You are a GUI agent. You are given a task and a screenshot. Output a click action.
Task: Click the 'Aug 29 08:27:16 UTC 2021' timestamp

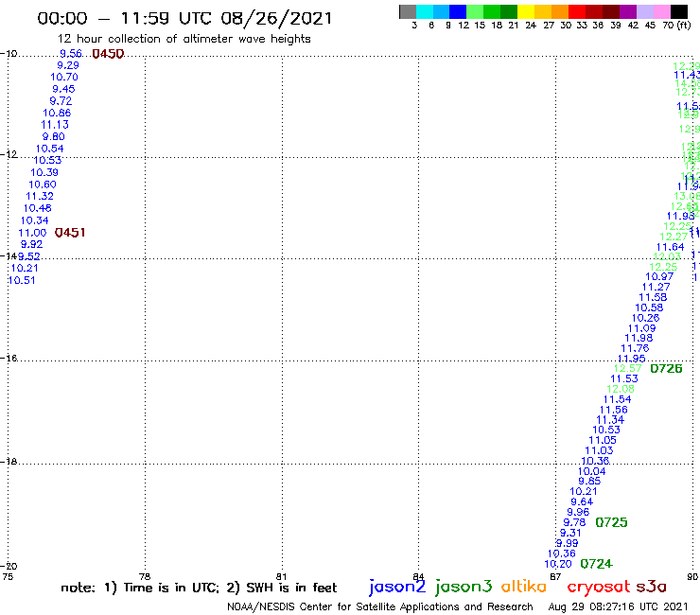pos(618,606)
